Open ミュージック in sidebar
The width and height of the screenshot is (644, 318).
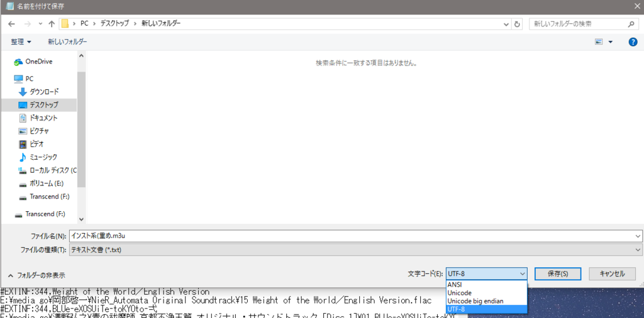[x=38, y=157]
